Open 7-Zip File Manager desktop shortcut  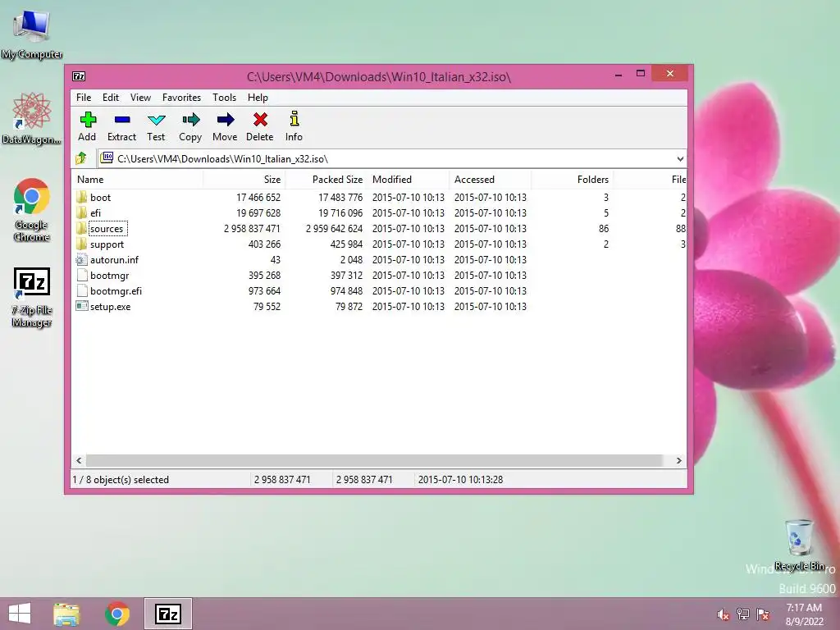tap(32, 297)
